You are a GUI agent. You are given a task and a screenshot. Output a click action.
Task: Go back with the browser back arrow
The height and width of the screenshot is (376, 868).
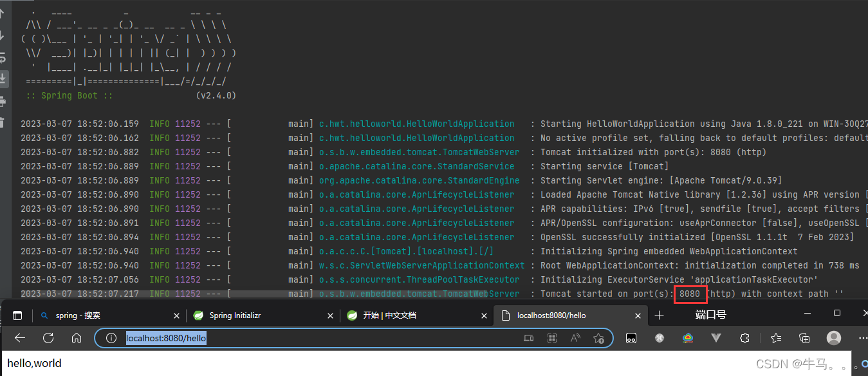click(20, 338)
